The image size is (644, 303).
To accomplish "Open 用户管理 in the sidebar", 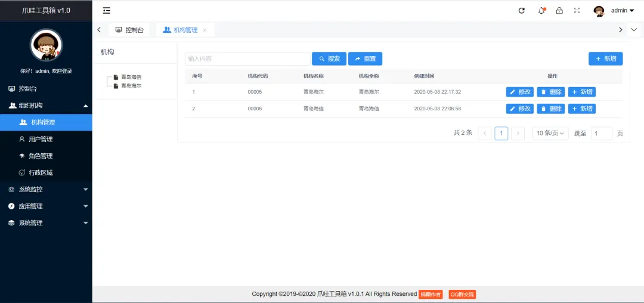I will tap(41, 139).
